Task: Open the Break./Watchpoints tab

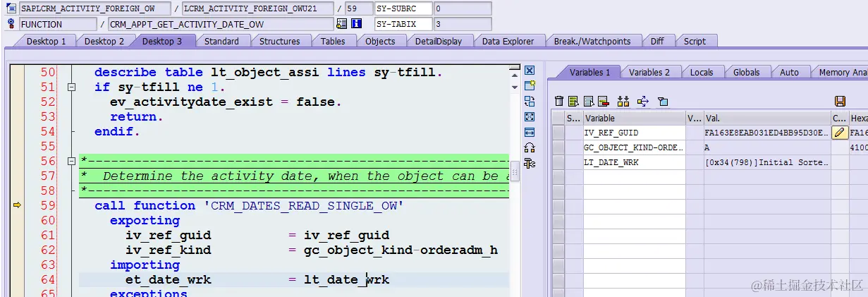Action: 592,41
